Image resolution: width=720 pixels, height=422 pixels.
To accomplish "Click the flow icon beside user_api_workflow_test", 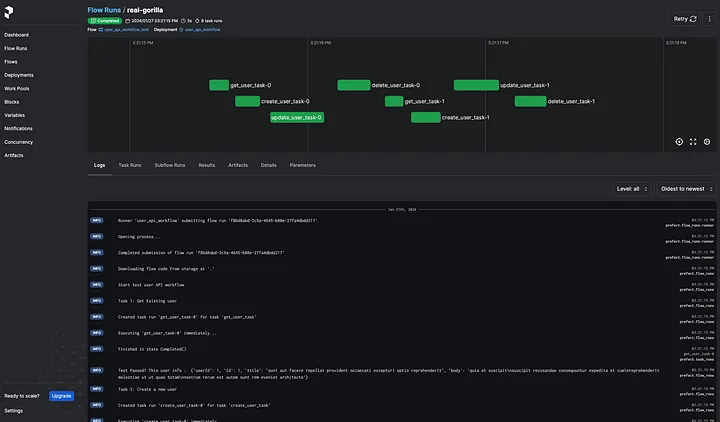I will (x=101, y=30).
